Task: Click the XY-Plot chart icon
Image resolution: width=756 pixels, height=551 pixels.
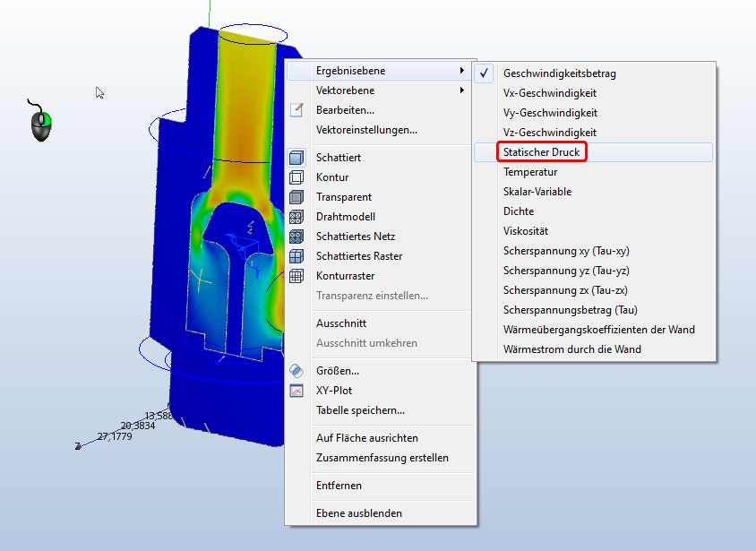Action: (296, 391)
